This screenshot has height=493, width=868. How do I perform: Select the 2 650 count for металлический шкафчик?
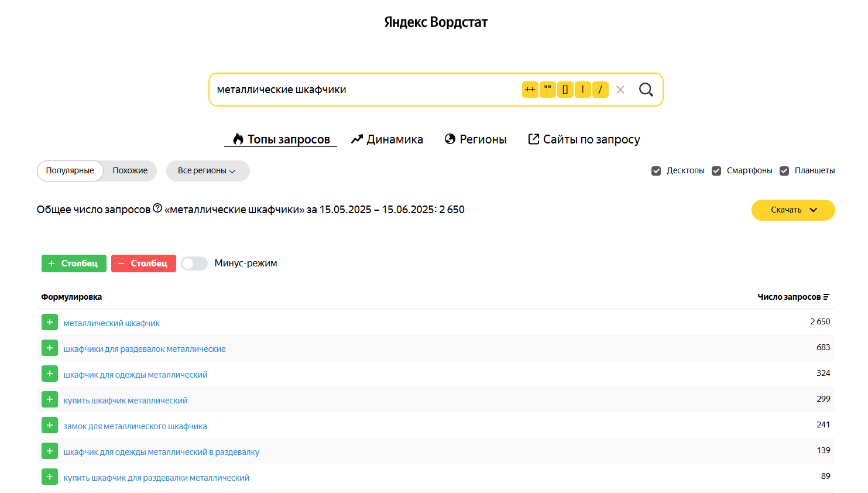[x=820, y=321]
